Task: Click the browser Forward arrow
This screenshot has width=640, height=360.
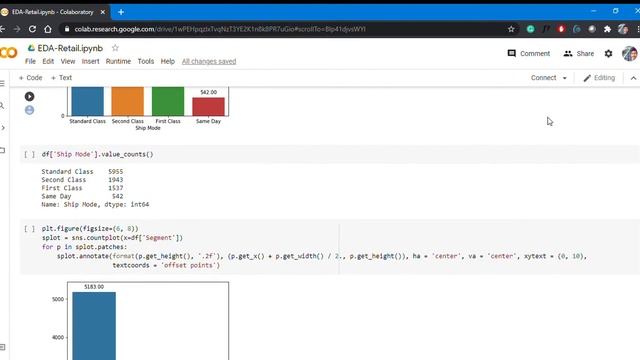Action: 17,29
